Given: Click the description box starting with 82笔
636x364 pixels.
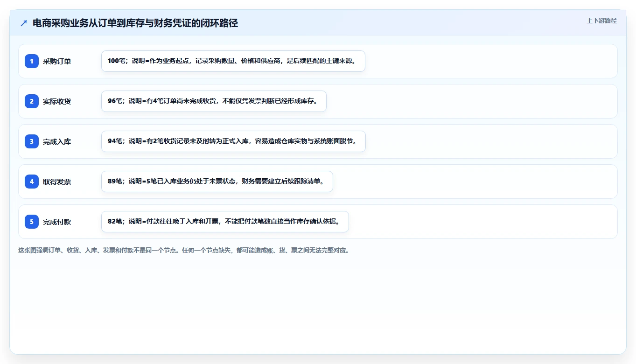Looking at the screenshot, I should tap(225, 222).
